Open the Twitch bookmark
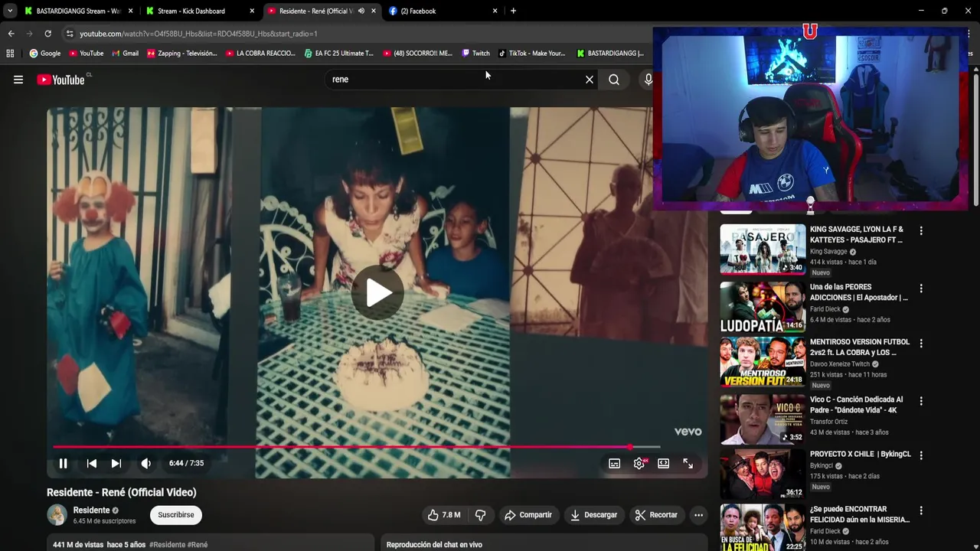 pyautogui.click(x=475, y=54)
